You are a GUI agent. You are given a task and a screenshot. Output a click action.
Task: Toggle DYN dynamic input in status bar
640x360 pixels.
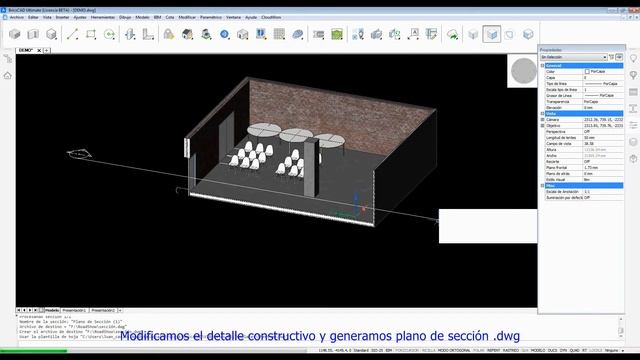[563, 350]
